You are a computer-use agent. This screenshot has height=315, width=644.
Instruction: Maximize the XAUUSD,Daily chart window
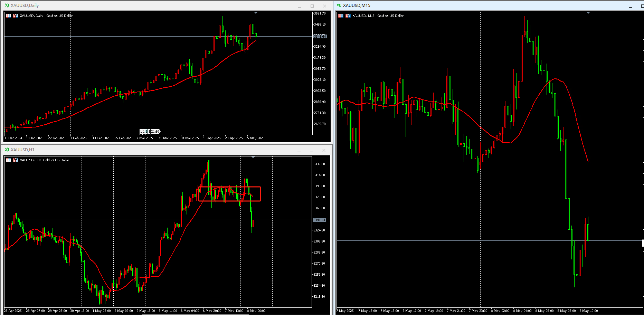tap(312, 6)
